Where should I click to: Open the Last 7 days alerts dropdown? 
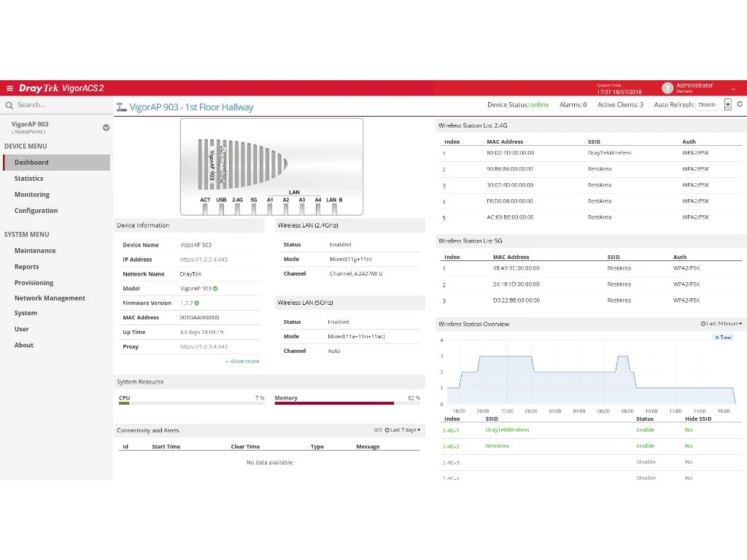click(403, 430)
